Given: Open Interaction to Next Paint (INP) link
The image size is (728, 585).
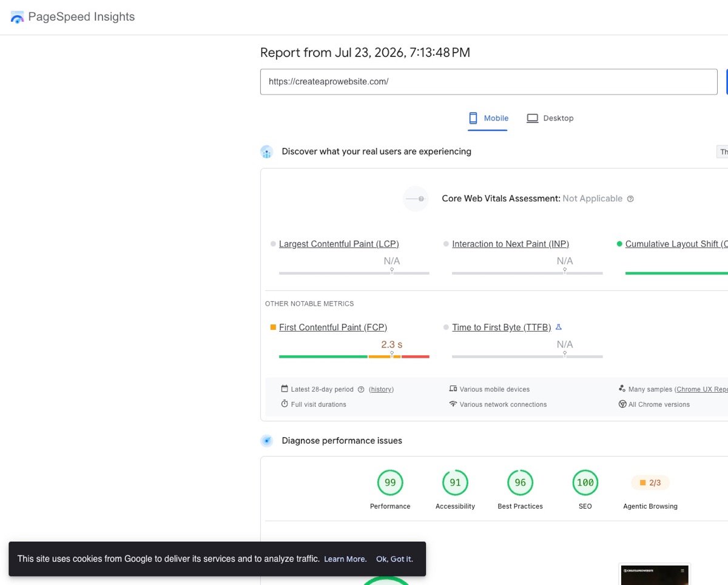Looking at the screenshot, I should click(510, 244).
